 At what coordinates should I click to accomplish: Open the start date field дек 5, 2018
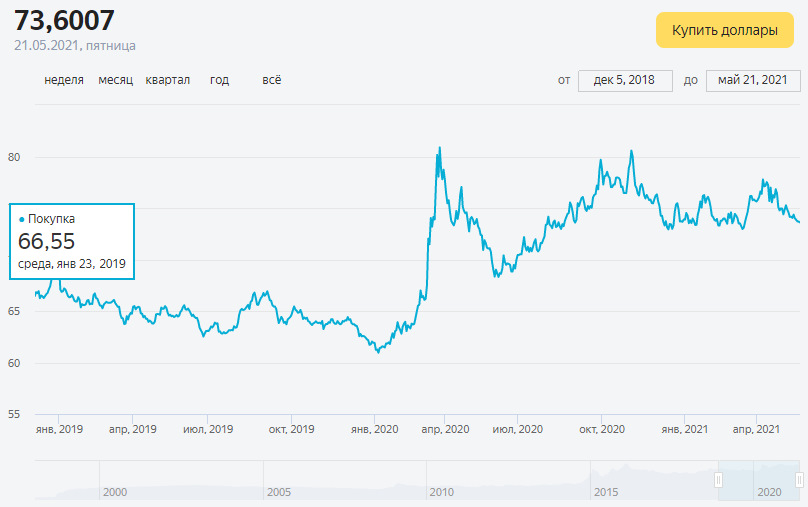click(625, 80)
